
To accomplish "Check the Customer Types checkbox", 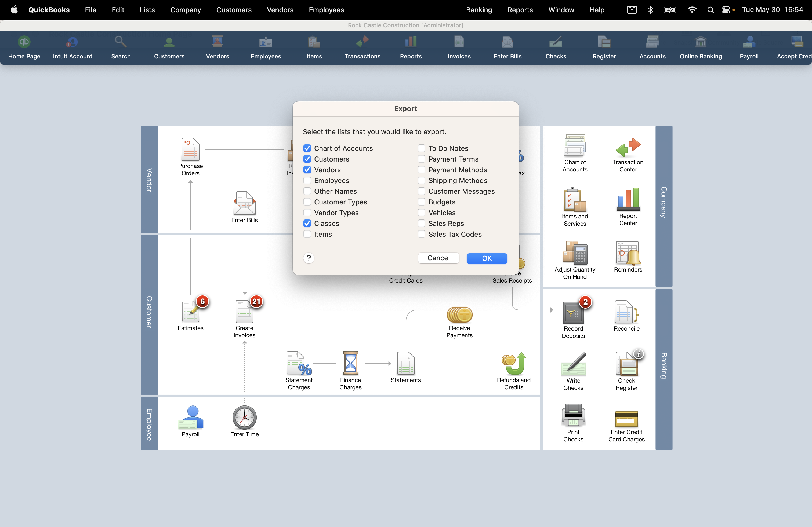I will tap(307, 202).
